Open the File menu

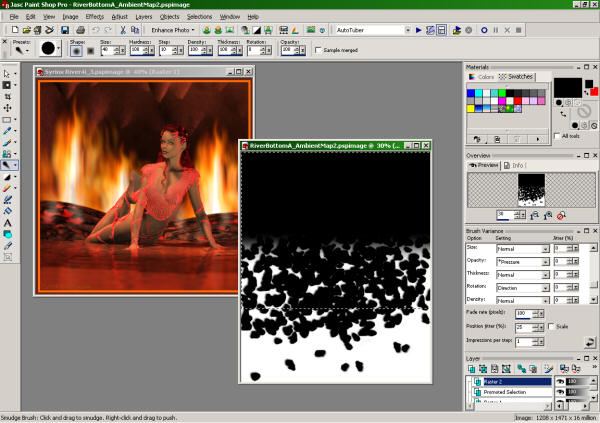coord(14,16)
